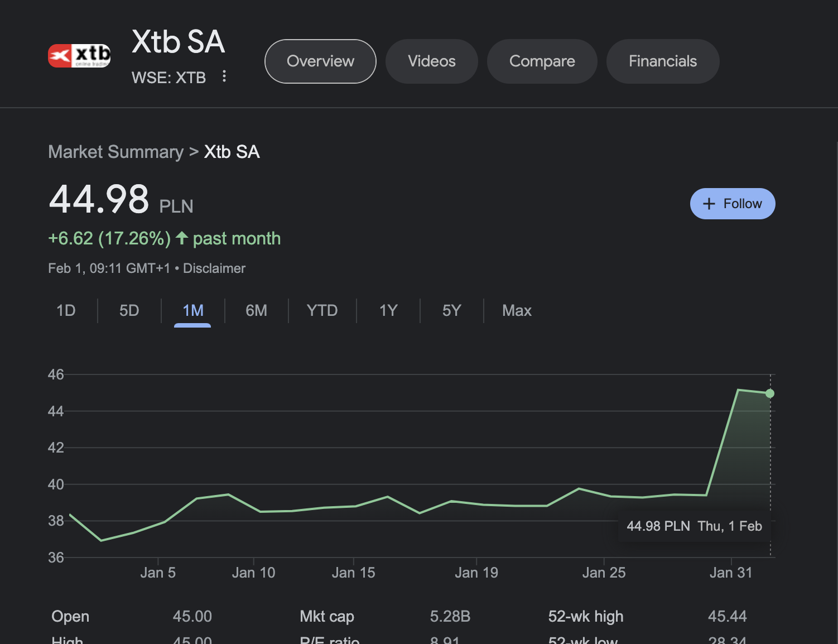The height and width of the screenshot is (644, 838).
Task: Click the Jan 19 axis label
Action: pyautogui.click(x=476, y=573)
